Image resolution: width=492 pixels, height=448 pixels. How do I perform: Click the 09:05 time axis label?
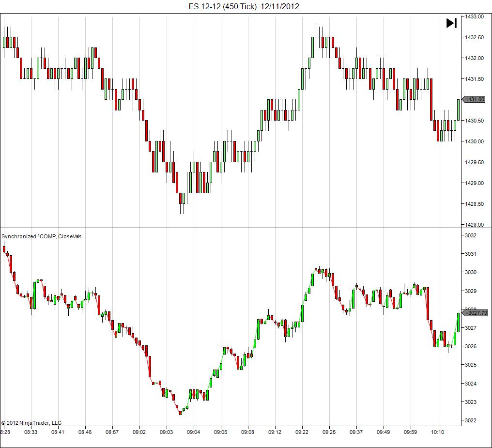point(221,432)
